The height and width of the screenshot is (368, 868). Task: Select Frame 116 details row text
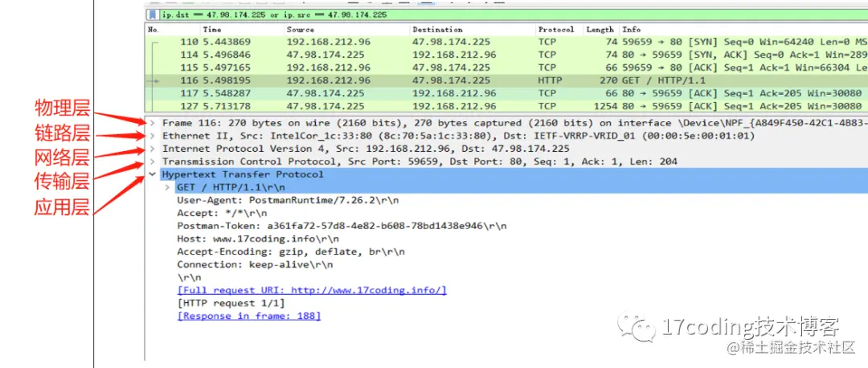coord(515,123)
